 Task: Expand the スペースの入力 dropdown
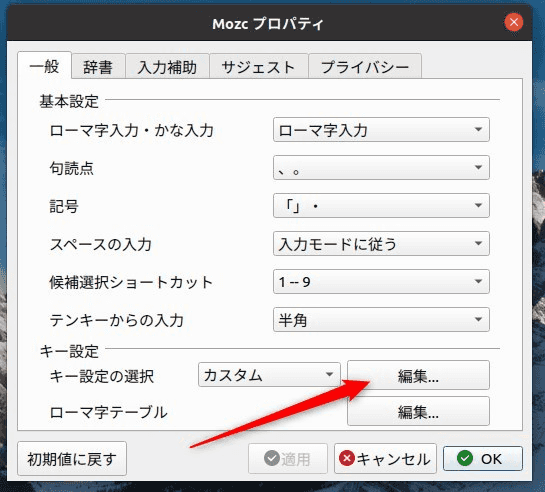(381, 244)
